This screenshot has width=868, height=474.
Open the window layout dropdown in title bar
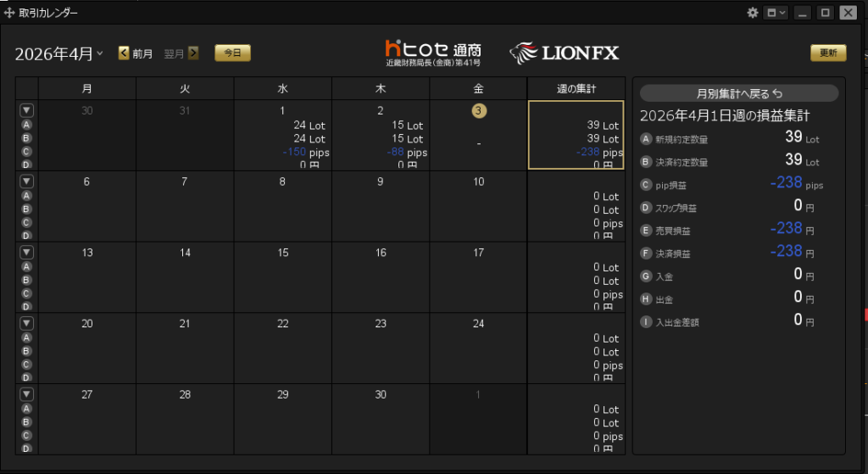(x=775, y=13)
